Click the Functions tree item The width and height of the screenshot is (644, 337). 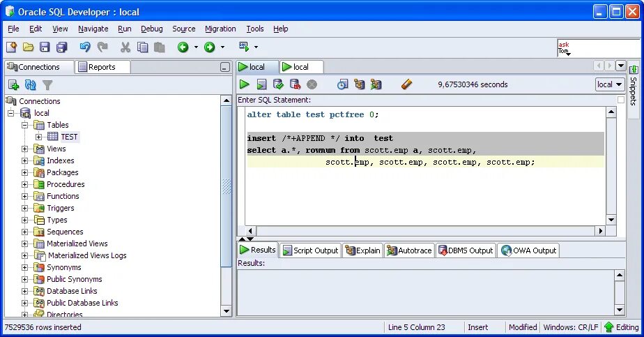63,196
